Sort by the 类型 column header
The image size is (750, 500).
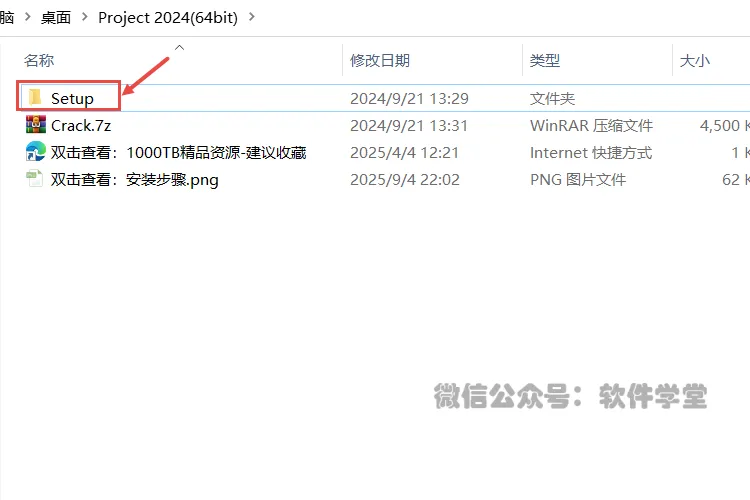[x=544, y=60]
